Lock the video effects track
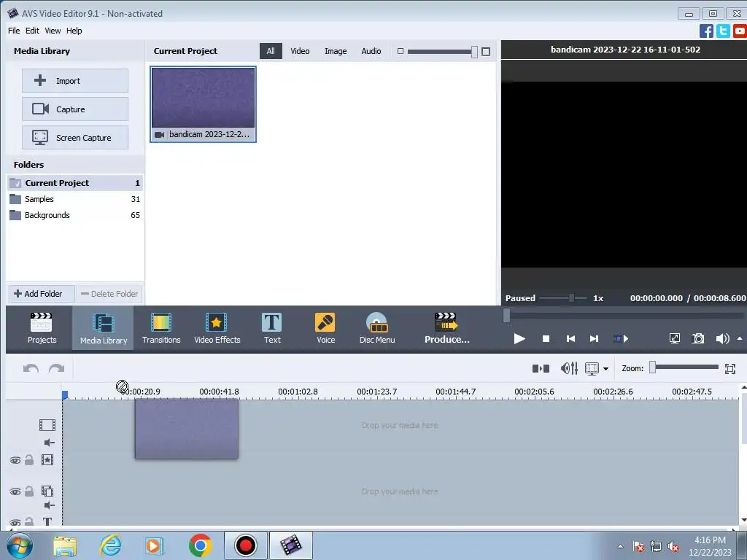This screenshot has height=560, width=747. click(x=29, y=459)
